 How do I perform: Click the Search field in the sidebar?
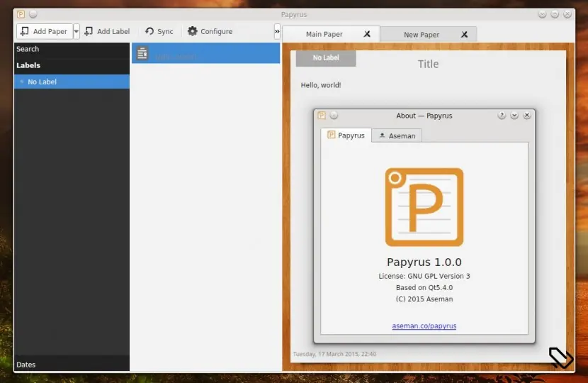point(72,49)
